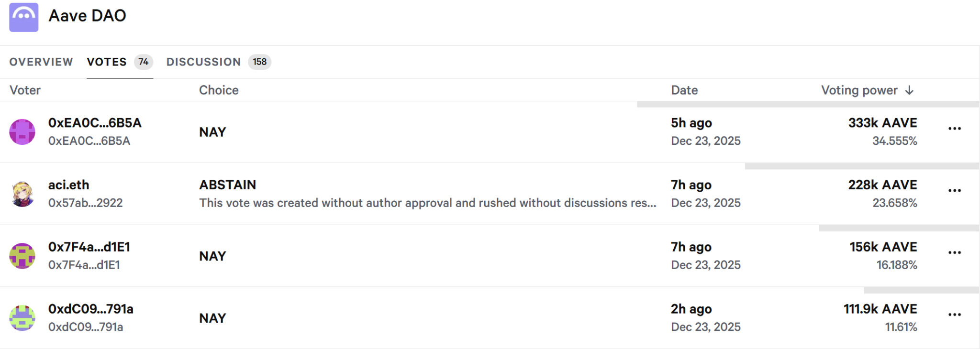Sort votes by Date column
The image size is (980, 349).
pyautogui.click(x=684, y=90)
